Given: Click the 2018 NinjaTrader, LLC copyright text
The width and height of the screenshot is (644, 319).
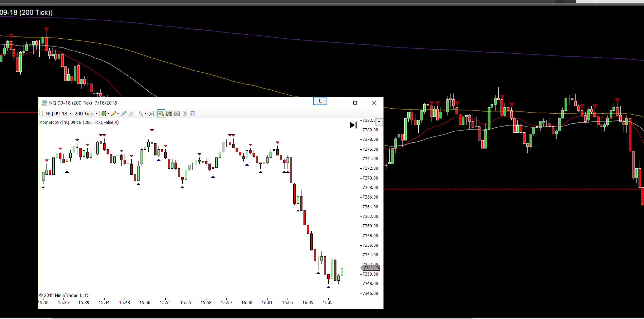Looking at the screenshot, I should [x=63, y=295].
